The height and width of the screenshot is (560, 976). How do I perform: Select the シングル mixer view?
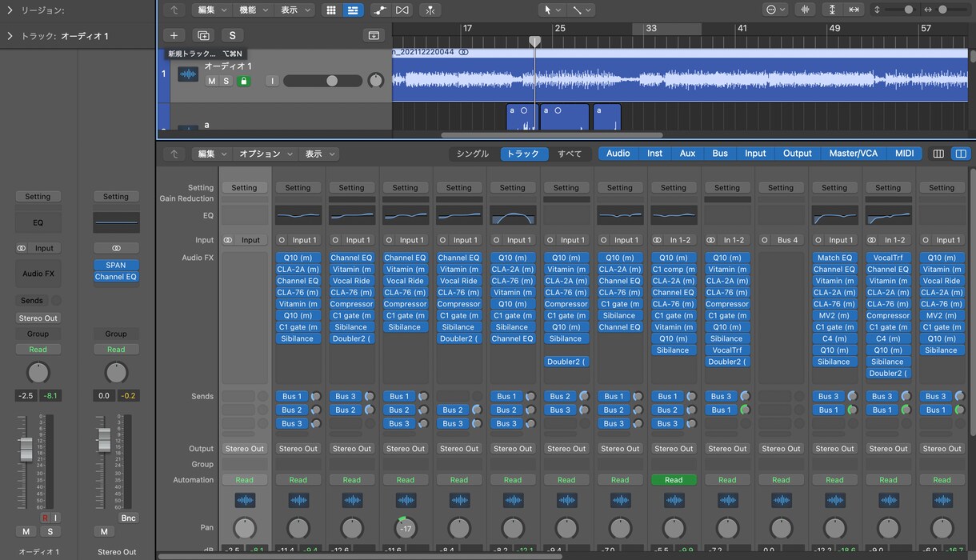[473, 154]
